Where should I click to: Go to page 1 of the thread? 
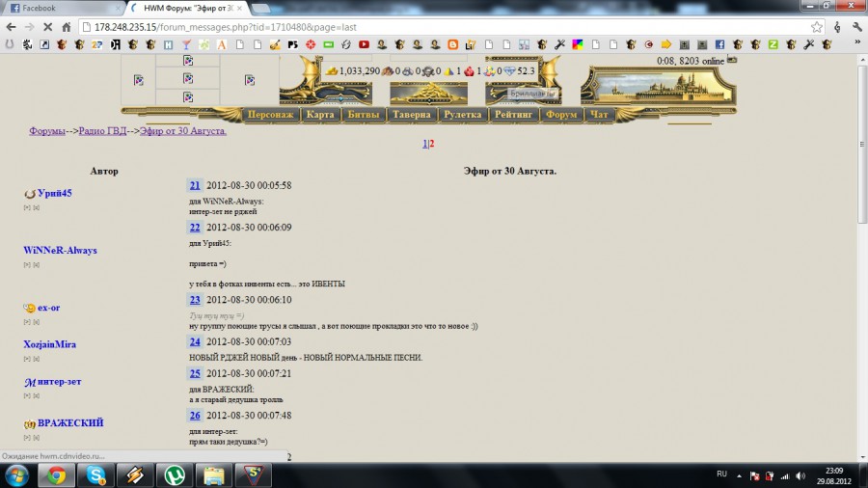pos(424,144)
